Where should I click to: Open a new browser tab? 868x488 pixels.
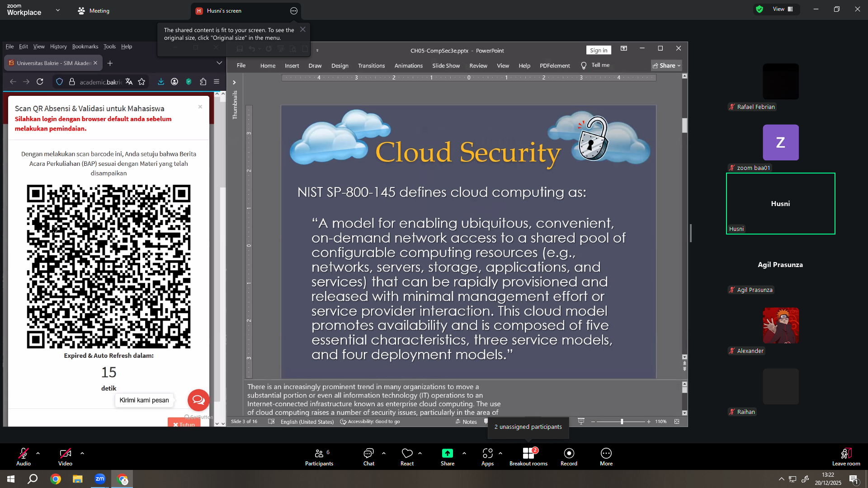tap(110, 63)
